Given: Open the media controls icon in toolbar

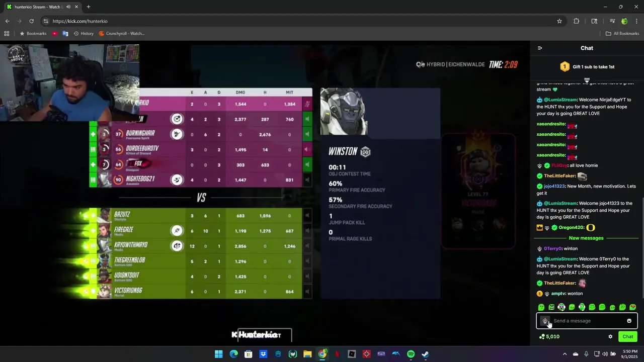Looking at the screenshot, I should coord(612,21).
